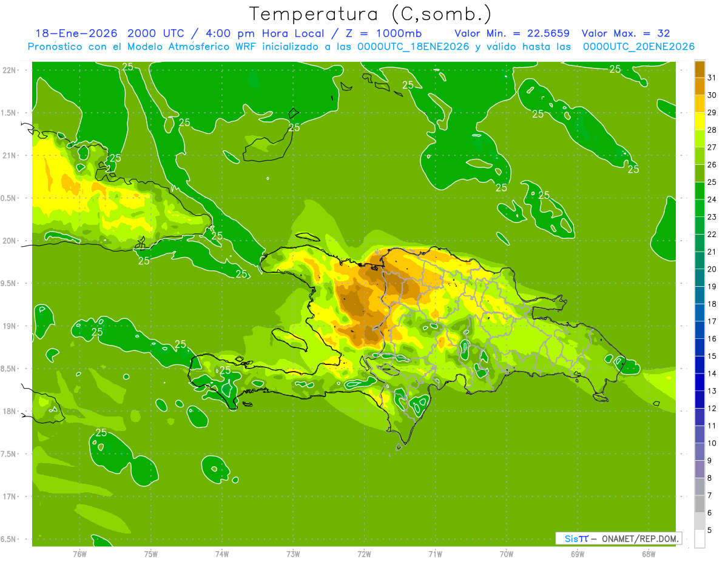Click the brown swatch above color scale label 31

699,69
